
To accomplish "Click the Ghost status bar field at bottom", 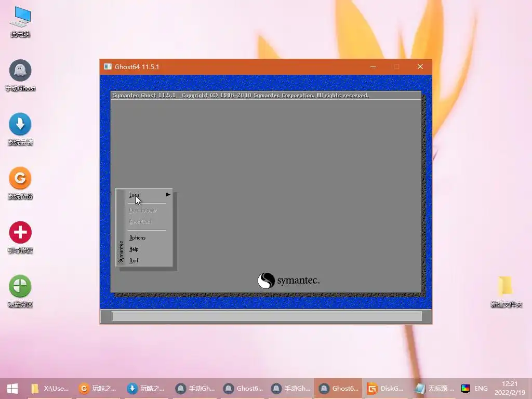I will (267, 316).
